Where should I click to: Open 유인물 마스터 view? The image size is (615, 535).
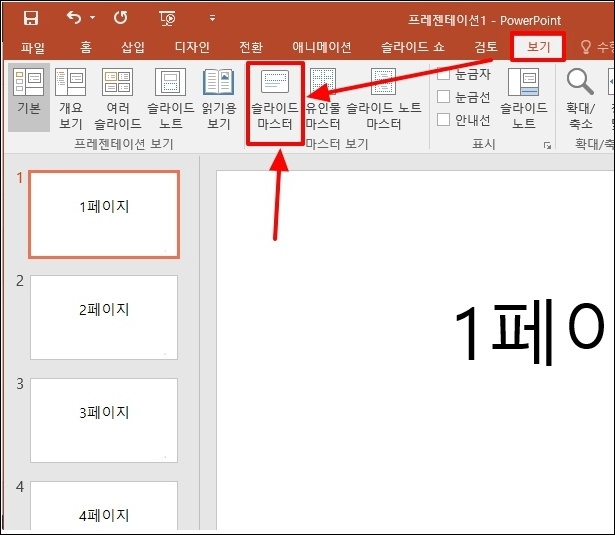click(323, 99)
